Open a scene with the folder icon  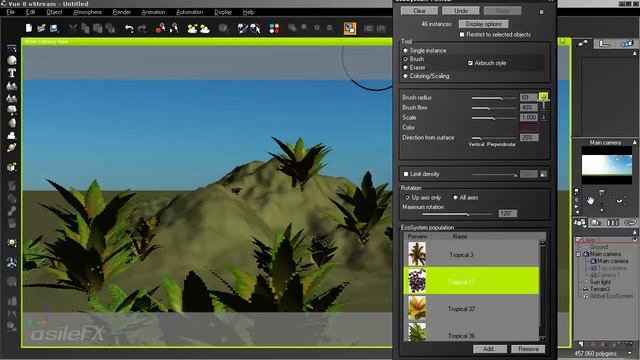click(x=41, y=28)
